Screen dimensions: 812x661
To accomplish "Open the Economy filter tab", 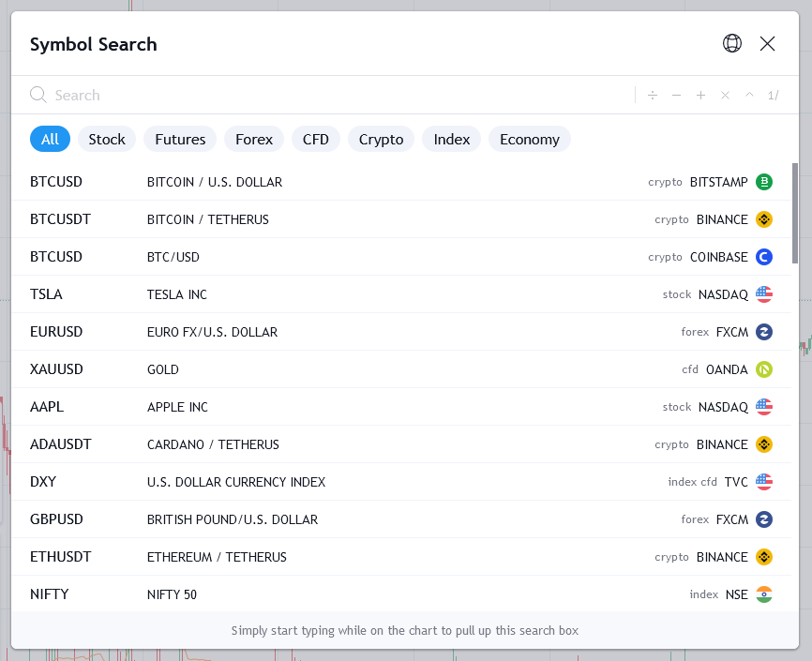I will tap(529, 139).
